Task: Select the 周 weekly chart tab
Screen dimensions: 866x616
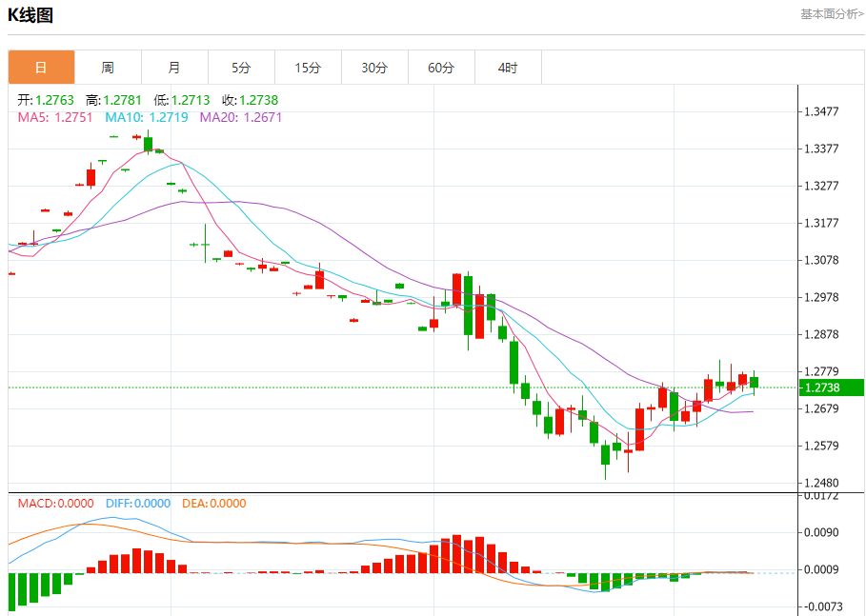Action: click(x=109, y=68)
